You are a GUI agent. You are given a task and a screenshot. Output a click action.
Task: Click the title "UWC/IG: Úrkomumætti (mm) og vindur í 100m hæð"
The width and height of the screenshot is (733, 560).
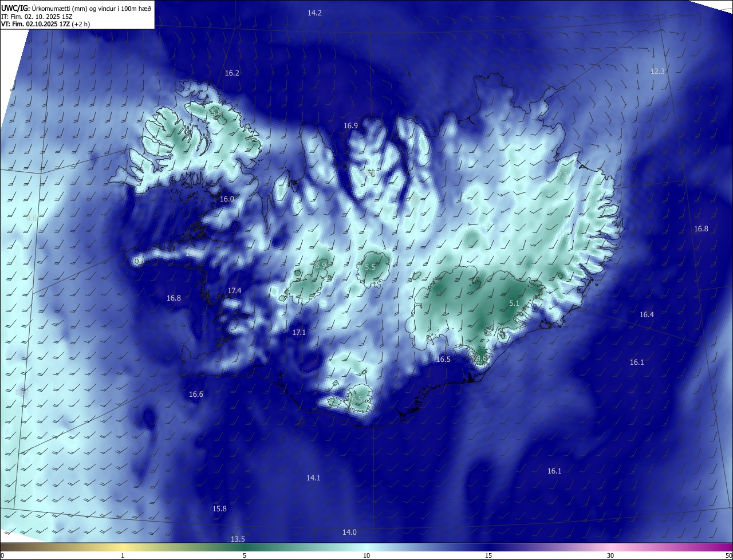click(76, 7)
